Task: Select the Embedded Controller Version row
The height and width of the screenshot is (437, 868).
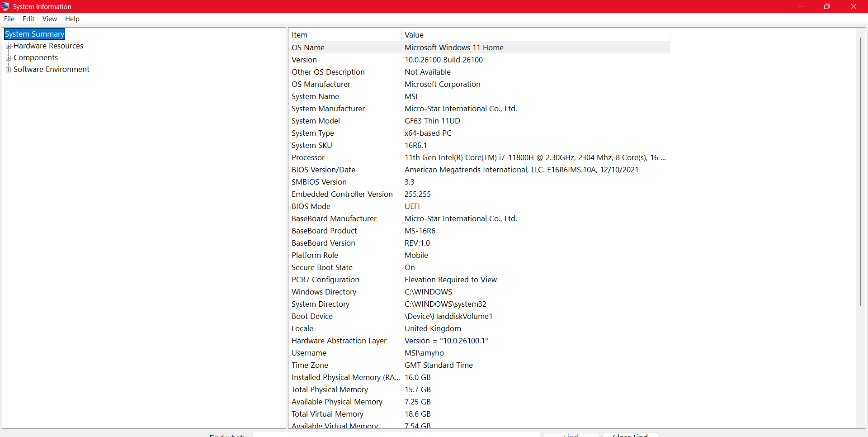Action: coord(480,194)
